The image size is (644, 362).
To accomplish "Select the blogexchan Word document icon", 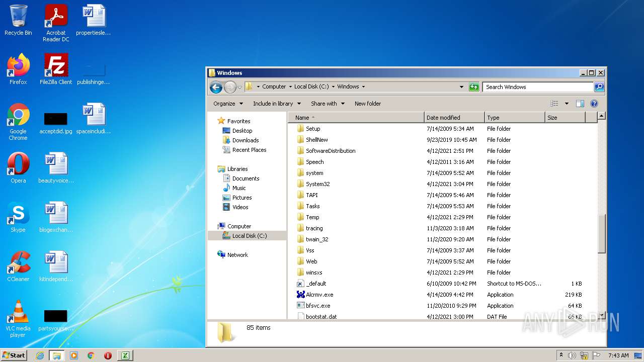I will click(x=56, y=217).
